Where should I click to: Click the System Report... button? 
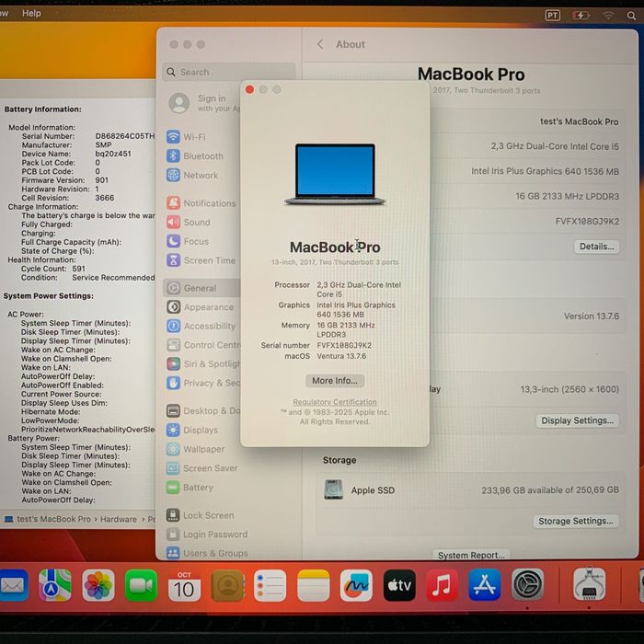pyautogui.click(x=471, y=555)
